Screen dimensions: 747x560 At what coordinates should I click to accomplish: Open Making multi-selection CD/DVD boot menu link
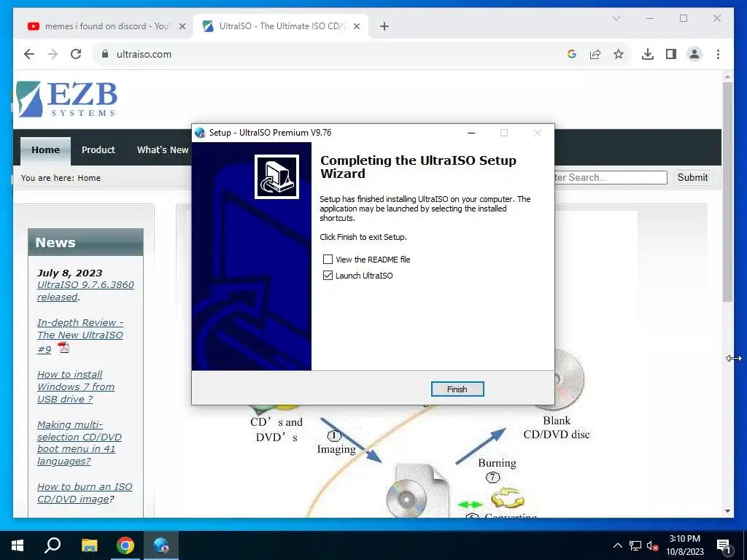[79, 443]
